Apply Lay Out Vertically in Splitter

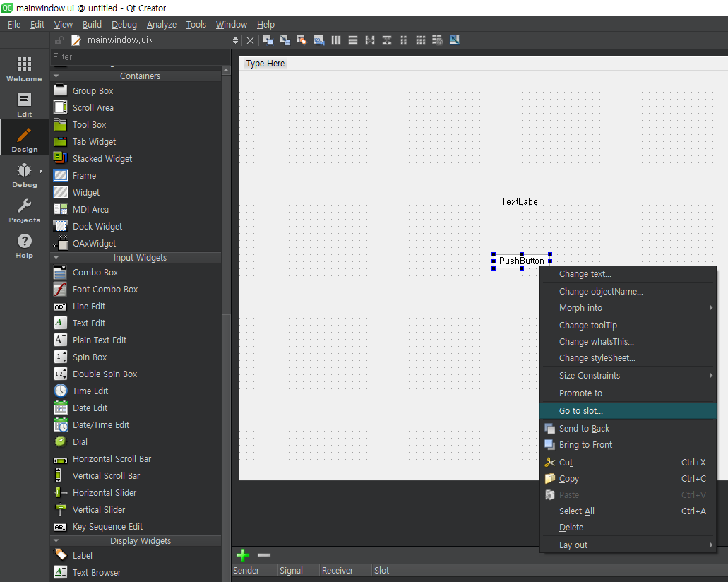click(x=387, y=40)
